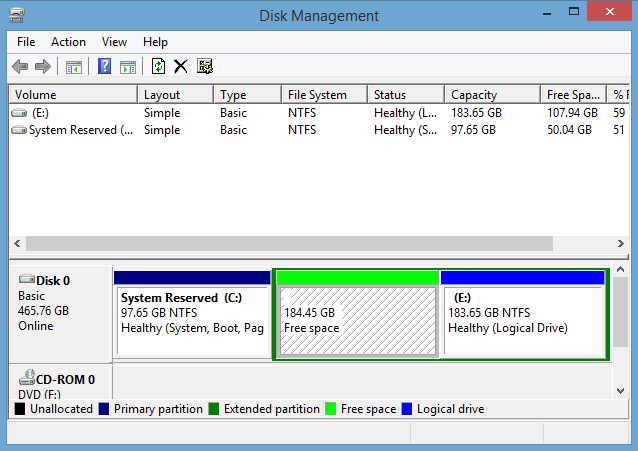This screenshot has width=638, height=451.
Task: Click the Disk 0 Basic label panel
Action: tap(60, 314)
